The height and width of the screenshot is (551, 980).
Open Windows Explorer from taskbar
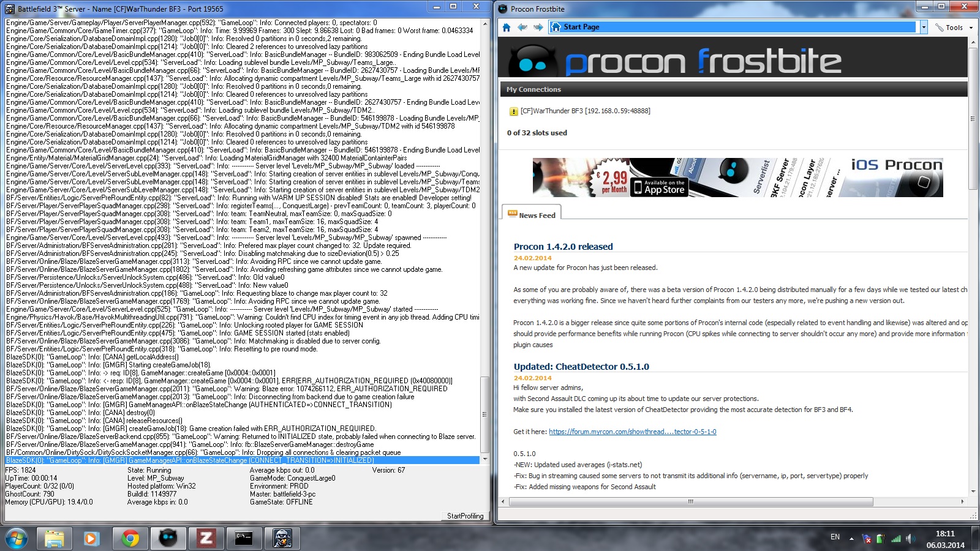[x=54, y=538]
